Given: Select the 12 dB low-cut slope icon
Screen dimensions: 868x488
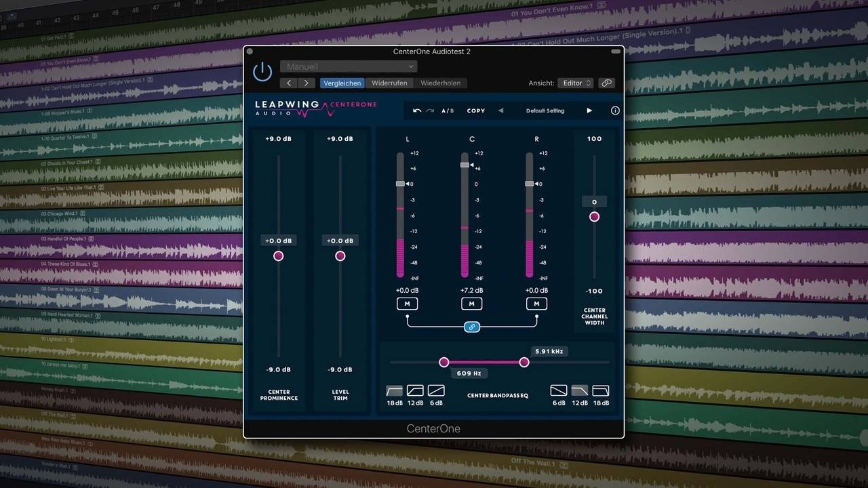Looking at the screenshot, I should coord(415,390).
